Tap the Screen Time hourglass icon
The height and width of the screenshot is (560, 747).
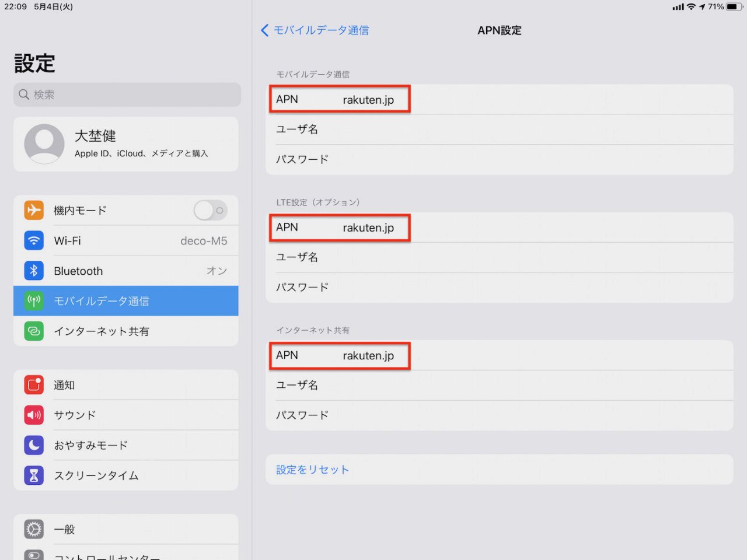coord(34,475)
